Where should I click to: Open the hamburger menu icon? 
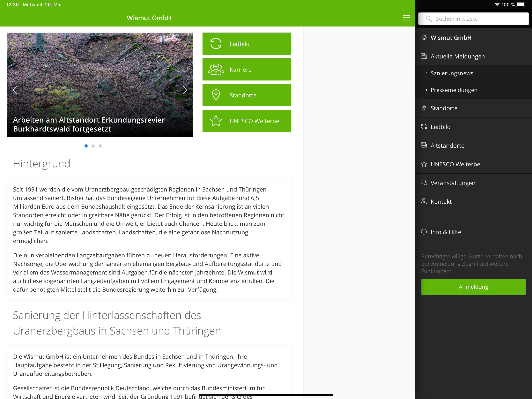406,18
